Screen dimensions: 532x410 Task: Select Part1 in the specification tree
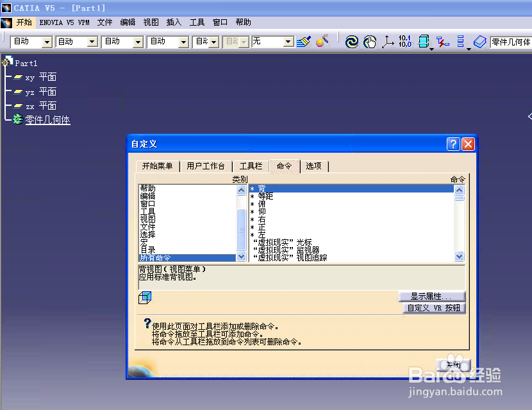26,63
